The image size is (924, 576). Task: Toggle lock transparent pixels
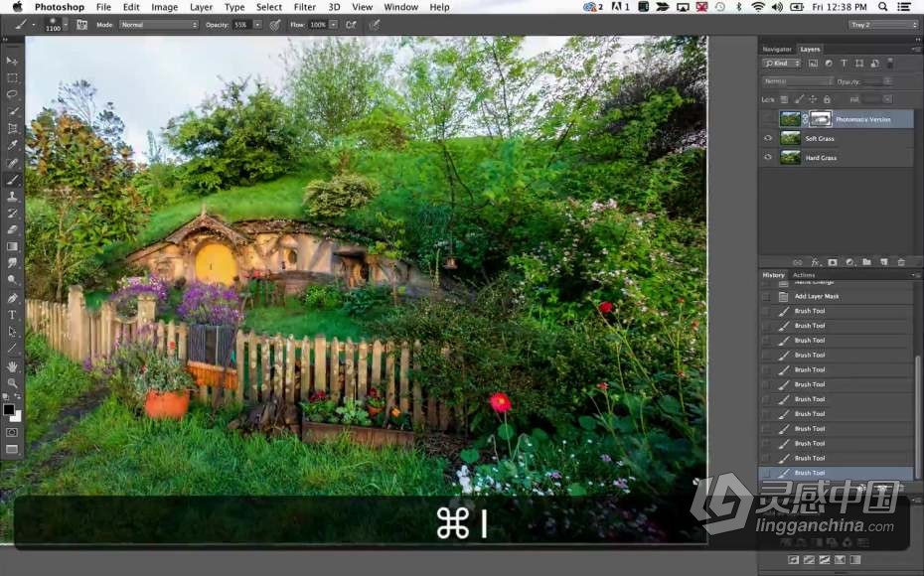pyautogui.click(x=784, y=99)
